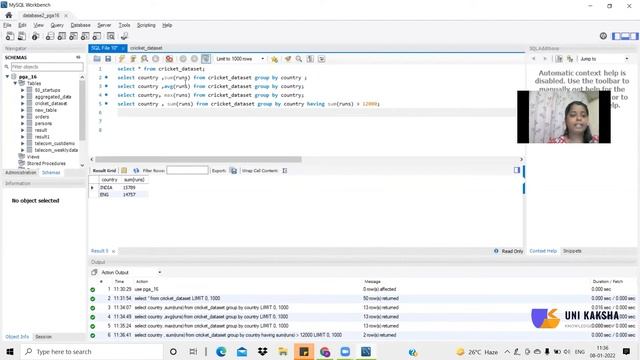This screenshot has height=360, width=640.
Task: Click the find magnifier icon in editor toolbar
Action: tap(299, 59)
